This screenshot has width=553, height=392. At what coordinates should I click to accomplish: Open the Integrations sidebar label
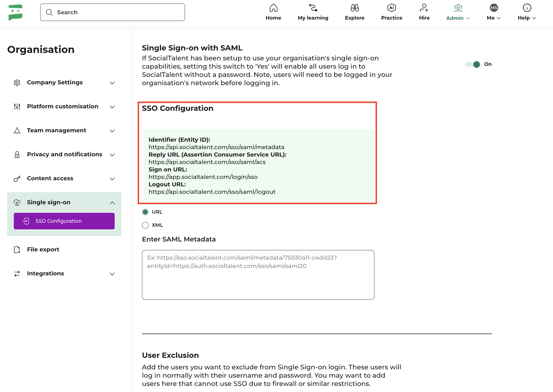click(x=45, y=273)
